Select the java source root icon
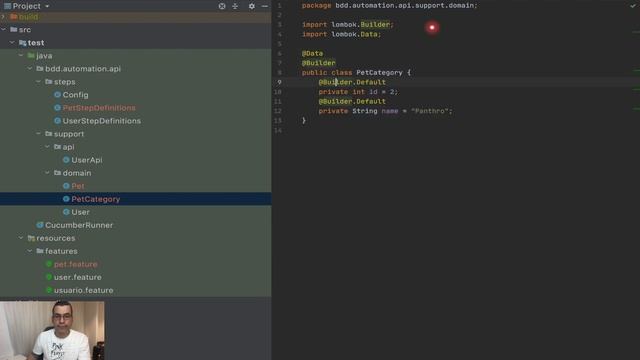Screen dimensions: 640x360 coord(31,56)
